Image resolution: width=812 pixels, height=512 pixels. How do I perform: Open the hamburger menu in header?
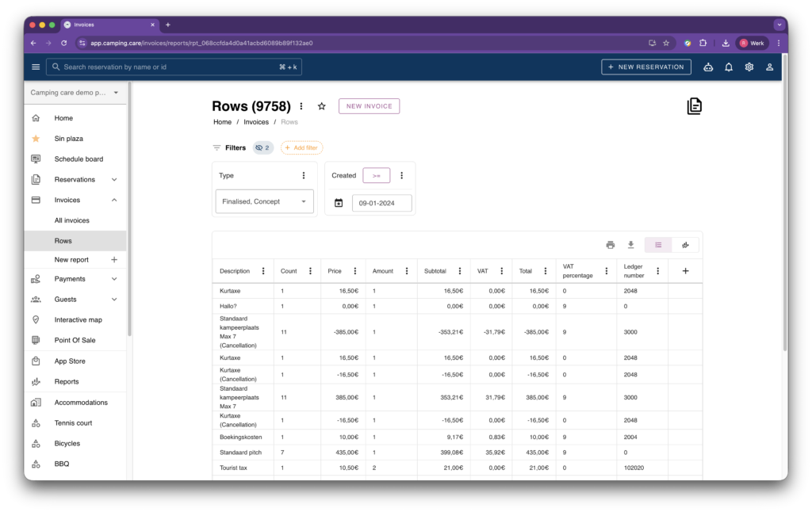pos(36,67)
